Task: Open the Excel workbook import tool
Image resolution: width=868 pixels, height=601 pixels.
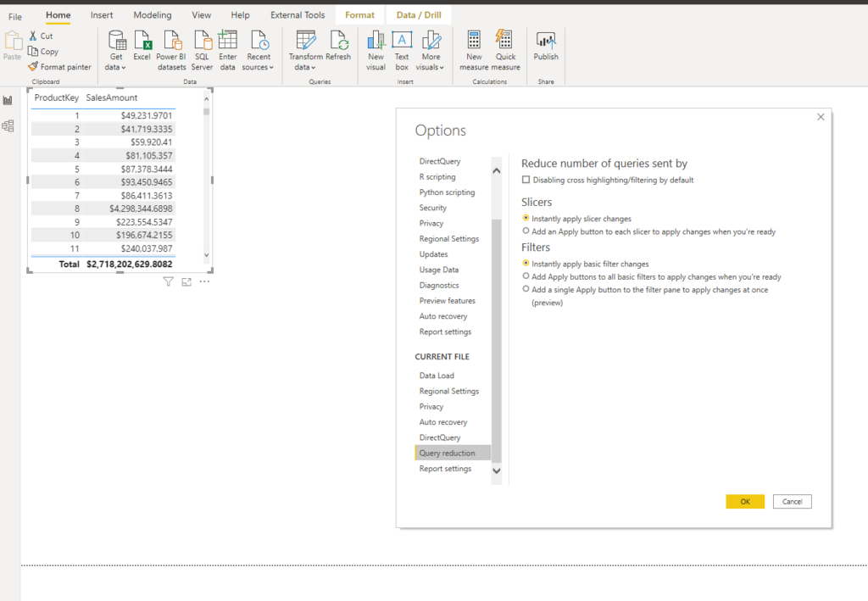Action: [142, 47]
